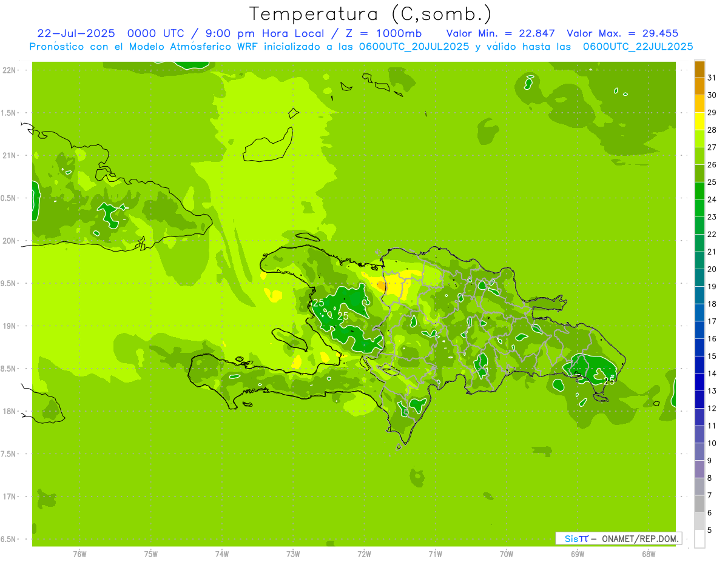Click the 25 contour label near the eastern tip

point(609,381)
